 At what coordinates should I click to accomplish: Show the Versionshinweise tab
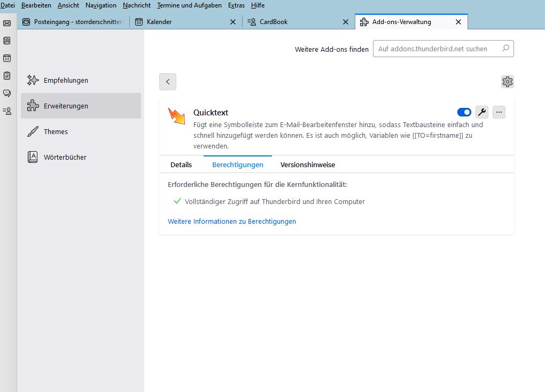[308, 164]
